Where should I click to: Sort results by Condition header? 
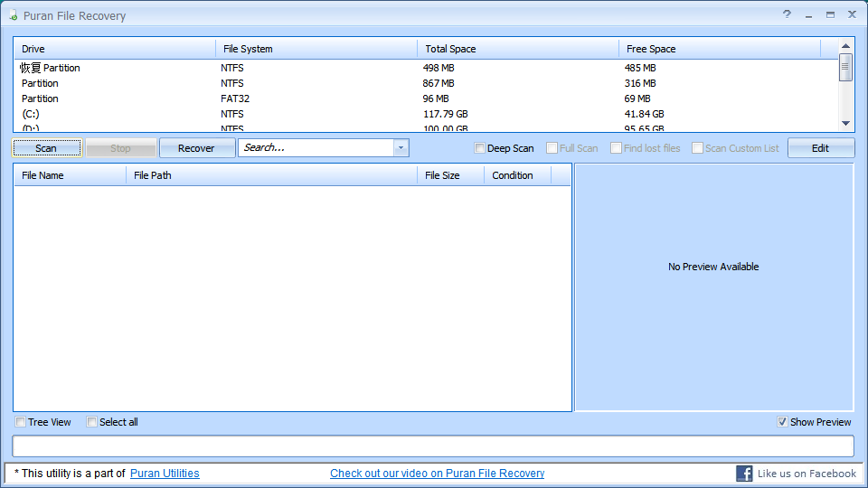click(x=517, y=175)
